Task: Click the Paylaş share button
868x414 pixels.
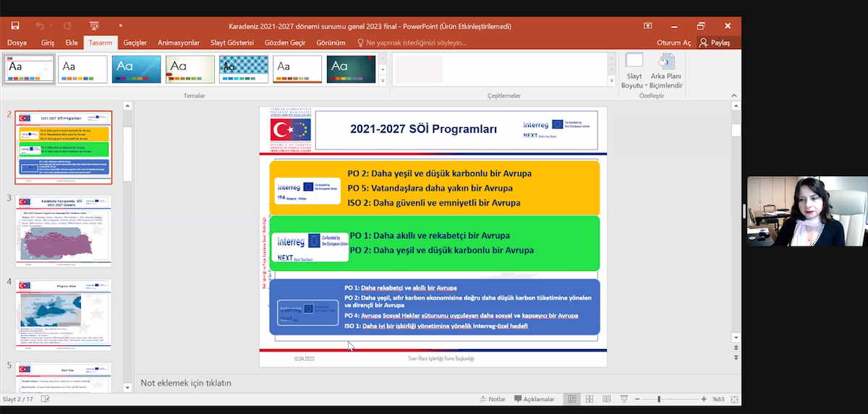Action: pyautogui.click(x=715, y=43)
